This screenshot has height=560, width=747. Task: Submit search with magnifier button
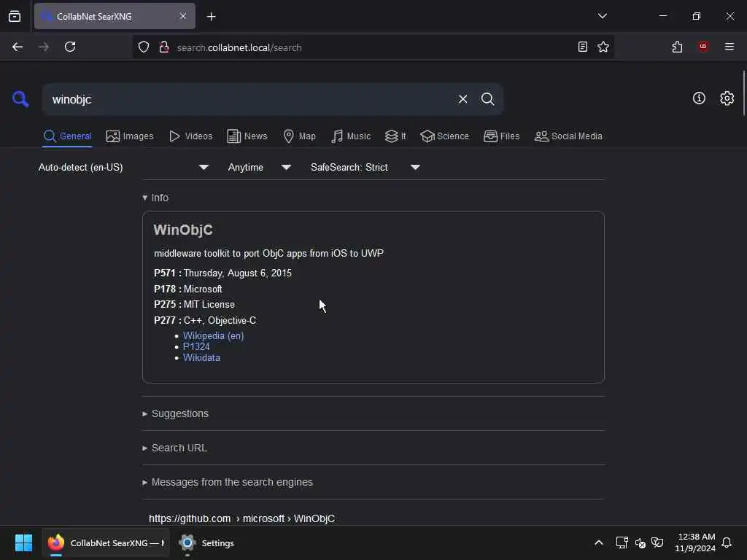(487, 99)
